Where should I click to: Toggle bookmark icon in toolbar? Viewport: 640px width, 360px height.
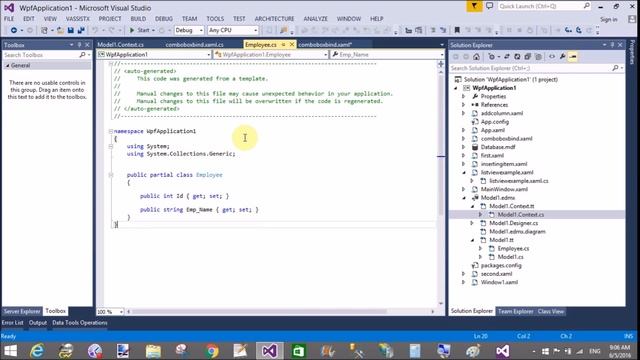(457, 30)
